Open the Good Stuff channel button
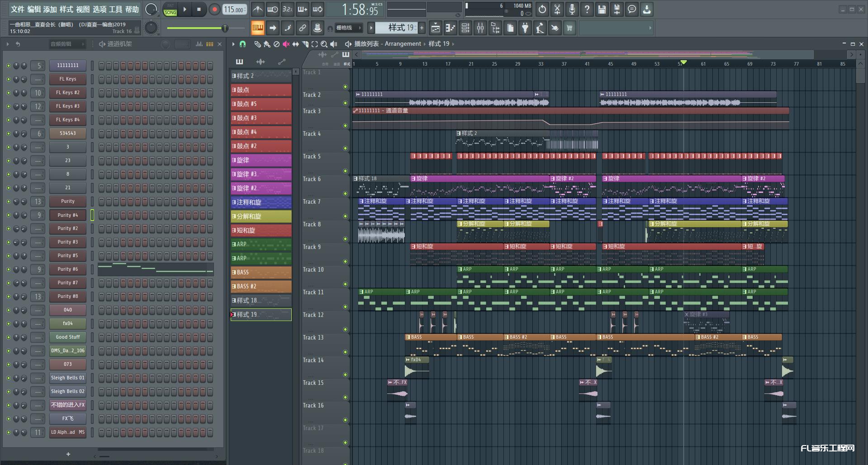 tap(68, 337)
